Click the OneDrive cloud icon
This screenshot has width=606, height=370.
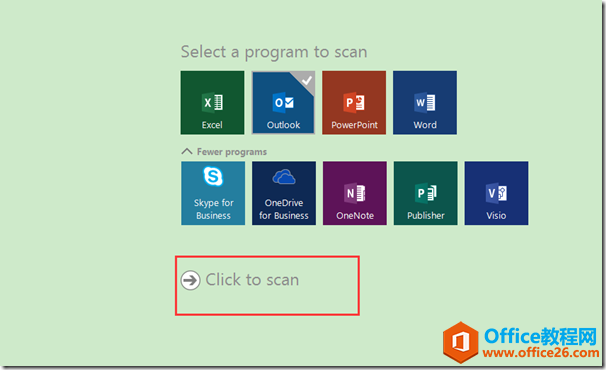pyautogui.click(x=284, y=177)
